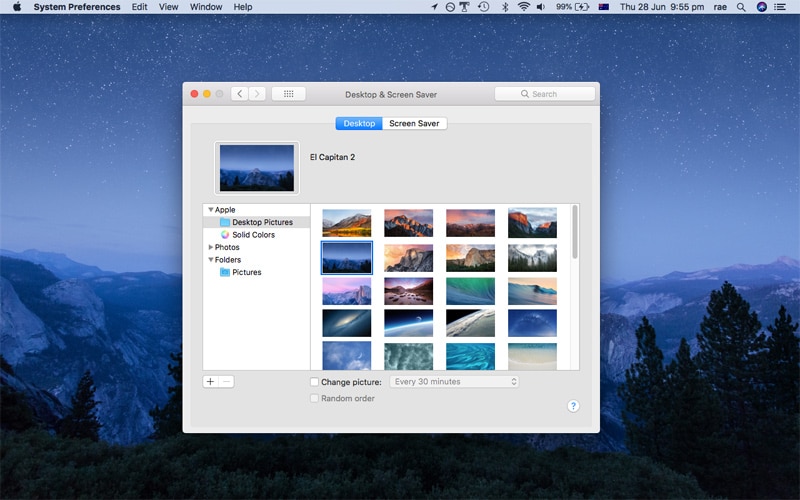This screenshot has height=500, width=800.
Task: Click the Bluetooth icon in menu bar
Action: tap(505, 7)
